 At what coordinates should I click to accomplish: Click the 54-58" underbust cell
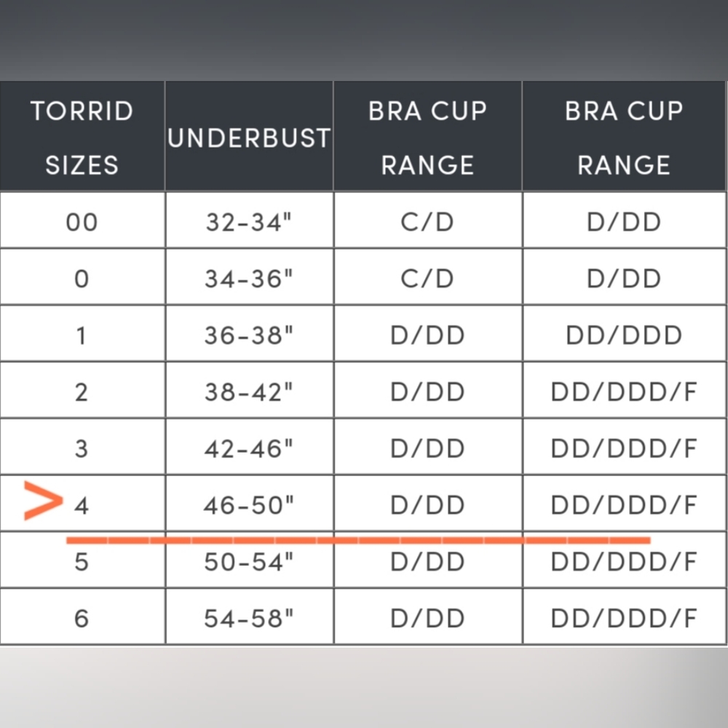click(x=249, y=619)
